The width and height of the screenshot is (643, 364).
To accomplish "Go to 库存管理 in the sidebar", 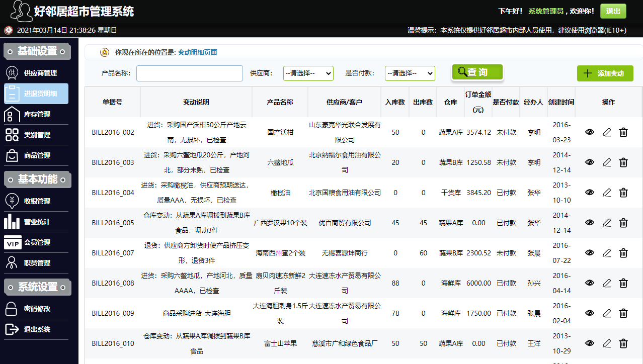I will [36, 114].
